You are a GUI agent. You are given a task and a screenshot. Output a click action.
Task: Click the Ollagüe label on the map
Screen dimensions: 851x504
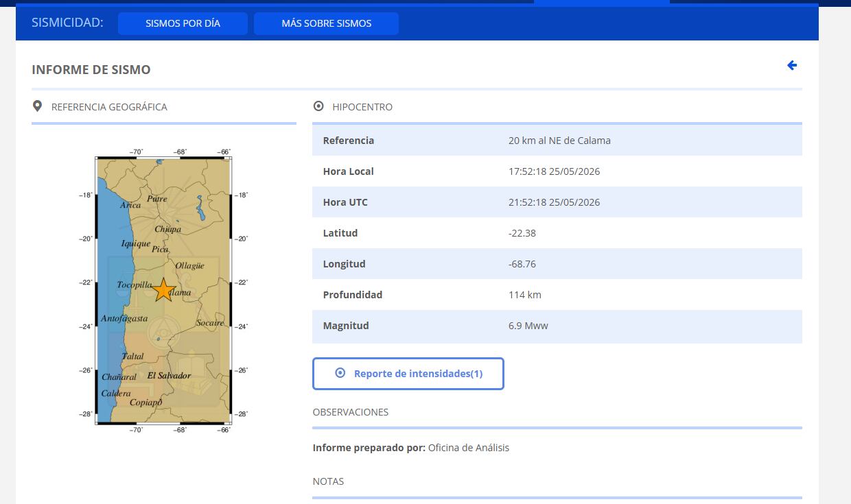190,265
